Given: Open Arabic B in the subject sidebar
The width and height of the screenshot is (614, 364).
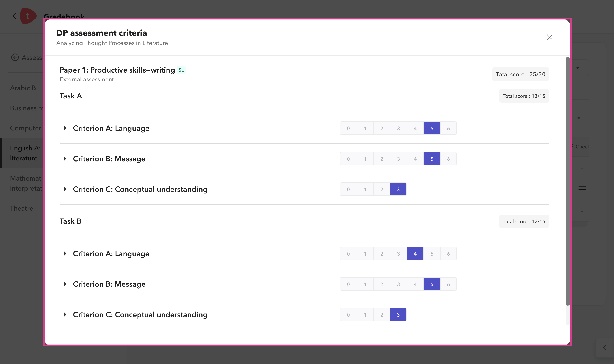Looking at the screenshot, I should (23, 88).
